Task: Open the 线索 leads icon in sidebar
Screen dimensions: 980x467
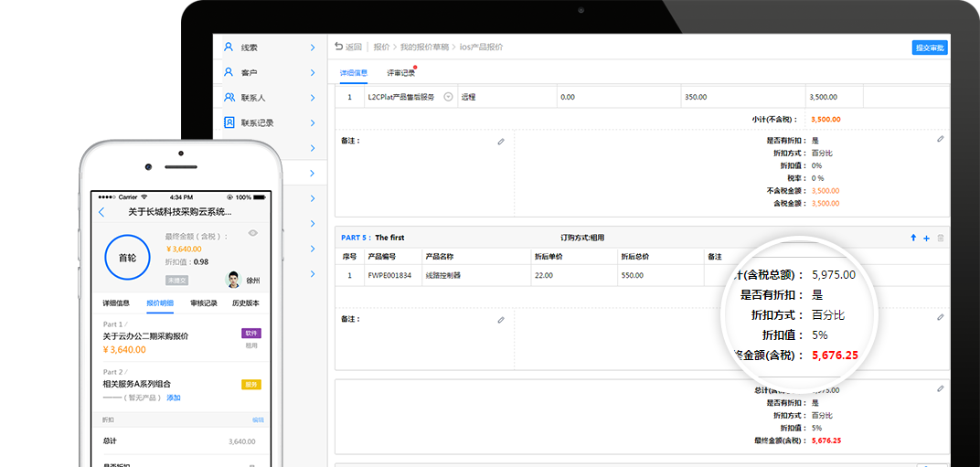Action: tap(229, 47)
